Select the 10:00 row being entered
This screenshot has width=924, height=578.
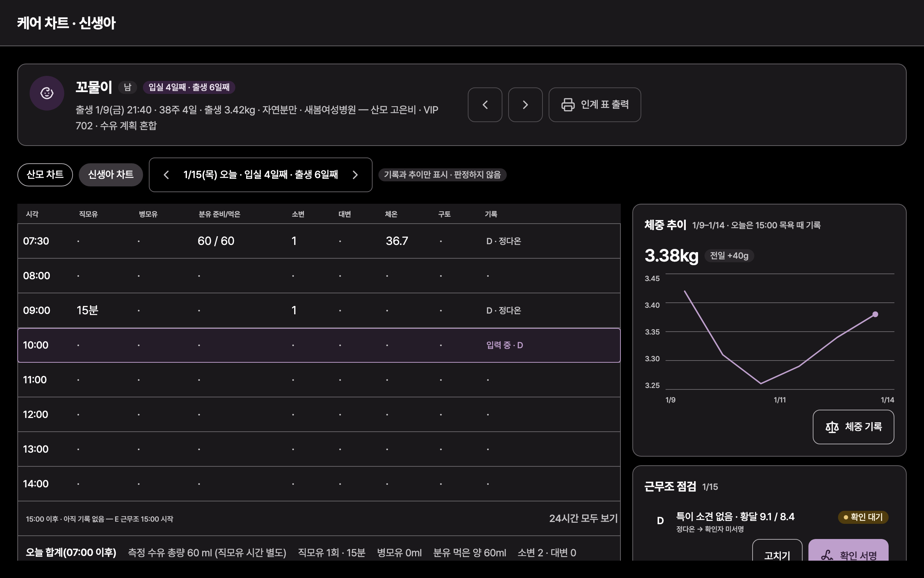tap(319, 345)
